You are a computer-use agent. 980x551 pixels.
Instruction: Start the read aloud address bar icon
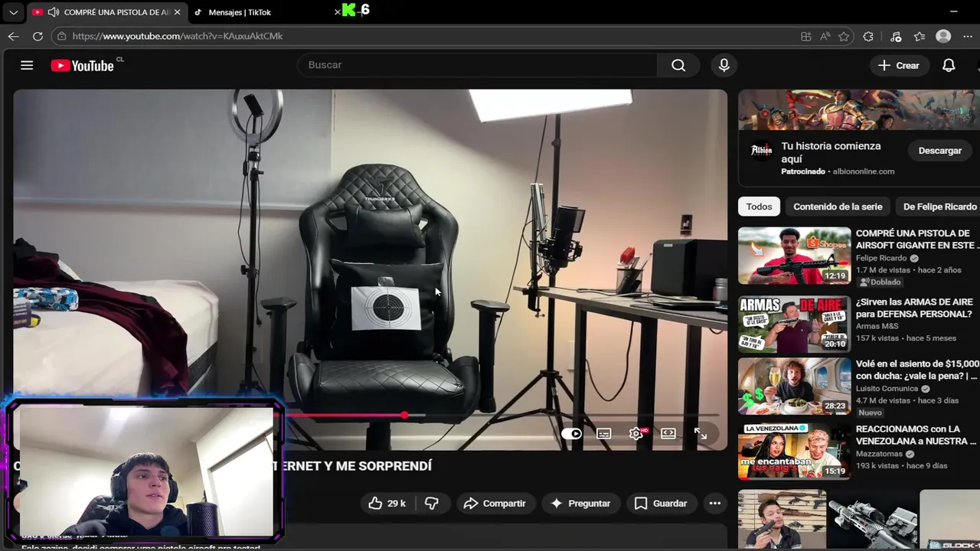(x=825, y=36)
